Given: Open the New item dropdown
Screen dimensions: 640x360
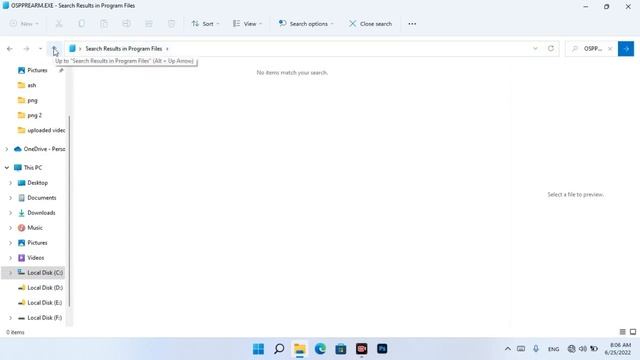Looking at the screenshot, I should (x=24, y=24).
